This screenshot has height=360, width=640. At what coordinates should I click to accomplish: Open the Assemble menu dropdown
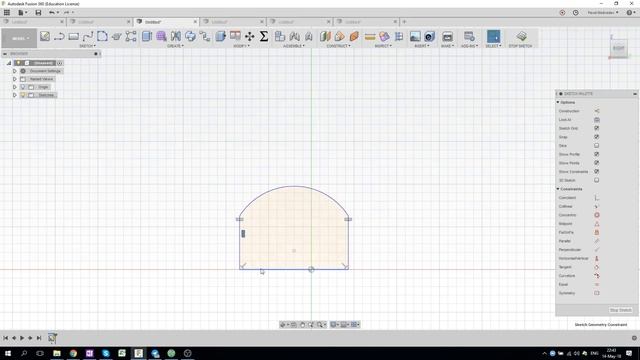(294, 46)
